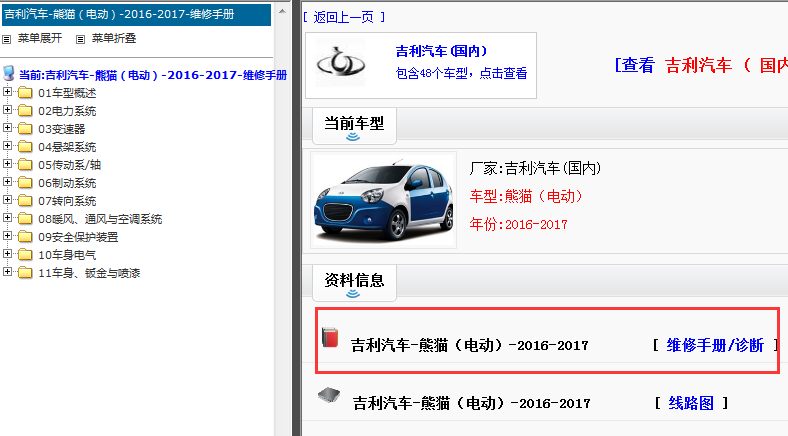Click the 年份:2016-2017 text
Screen dimensions: 788x436
coord(518,224)
